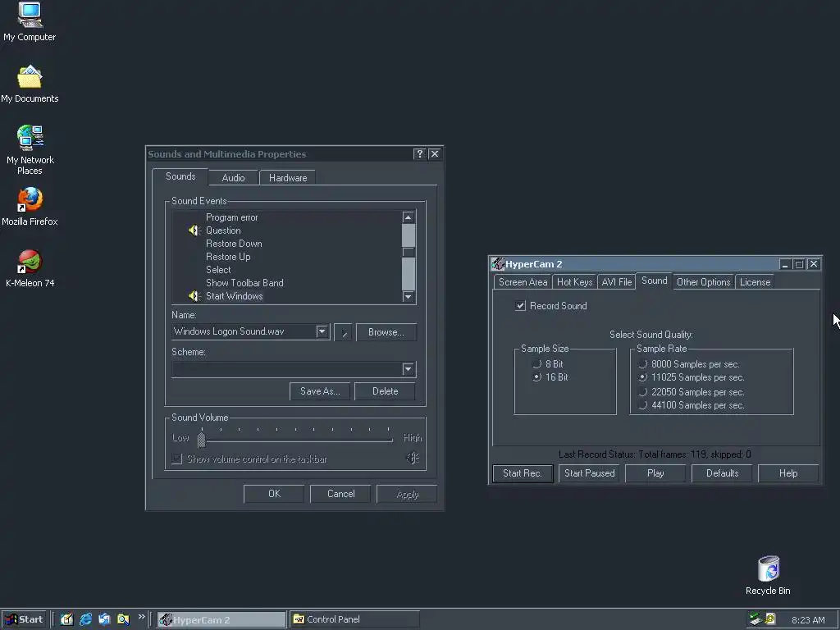The height and width of the screenshot is (630, 840).
Task: Open the Other Options tab in HyperCam
Action: coord(703,282)
